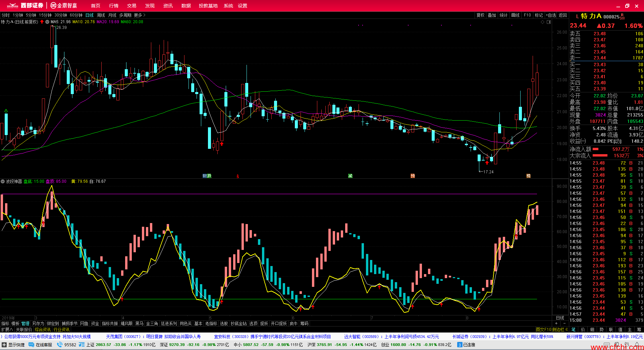Select the 抄底金钻 indicator tab
This screenshot has width=644, height=350.
238,323
